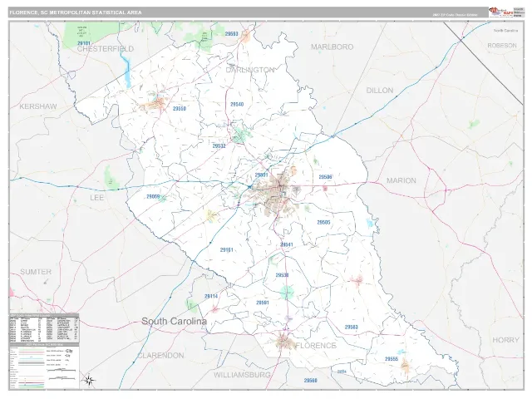Click the largest City sample in legend
The image size is (532, 399).
[70, 351]
